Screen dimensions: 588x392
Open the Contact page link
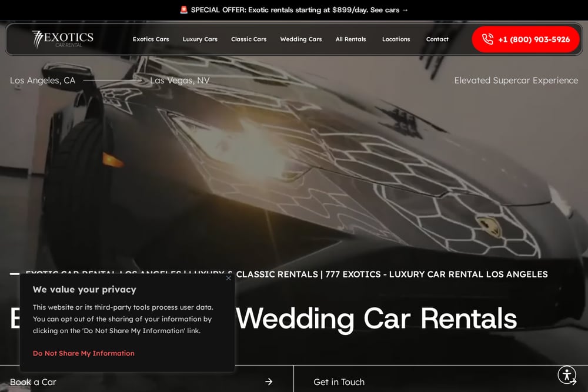pos(437,39)
